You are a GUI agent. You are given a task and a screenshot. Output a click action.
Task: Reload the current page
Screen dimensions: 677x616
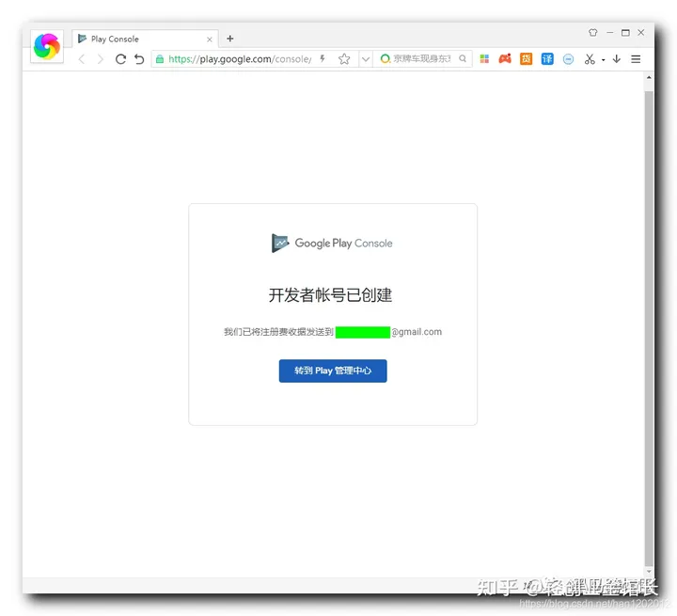[120, 59]
